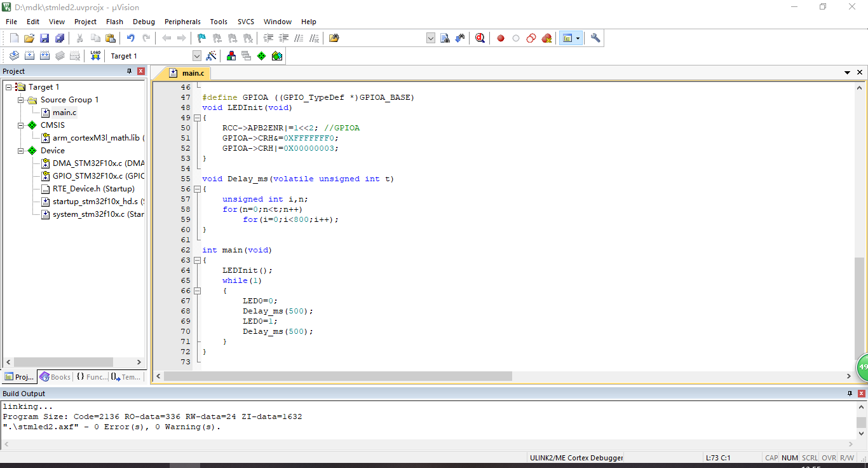Click the Paste clipboard icon
Viewport: 868px width, 468px height.
(111, 38)
